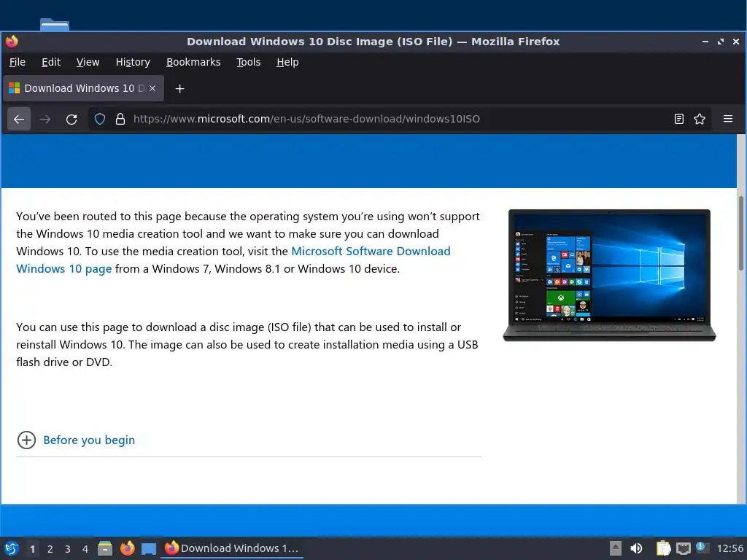
Task: Click the 12:56 clock
Action: tap(729, 548)
